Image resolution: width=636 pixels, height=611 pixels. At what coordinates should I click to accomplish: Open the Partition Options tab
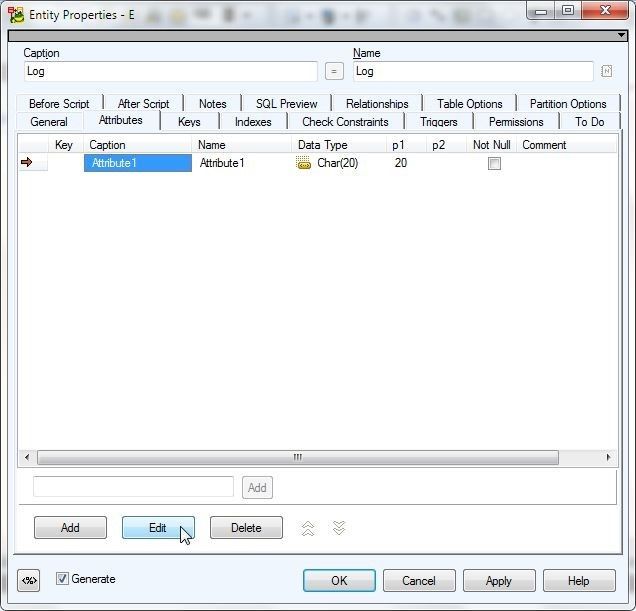(568, 104)
